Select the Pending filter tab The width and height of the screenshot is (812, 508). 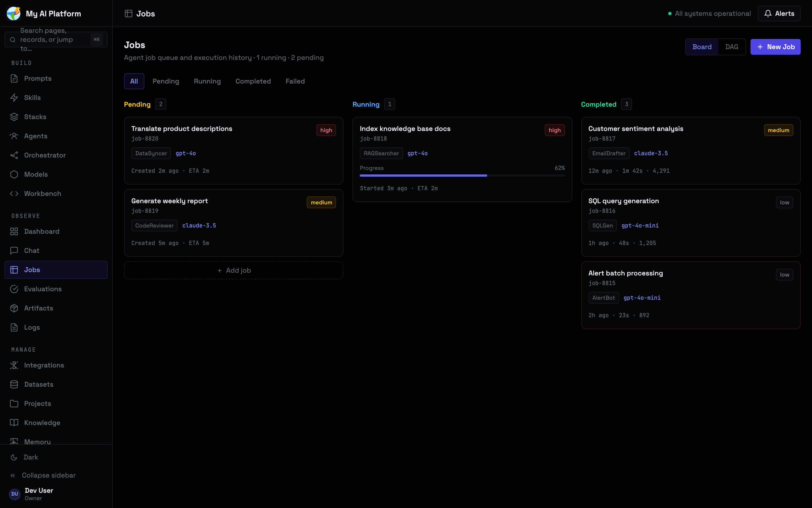(x=166, y=81)
